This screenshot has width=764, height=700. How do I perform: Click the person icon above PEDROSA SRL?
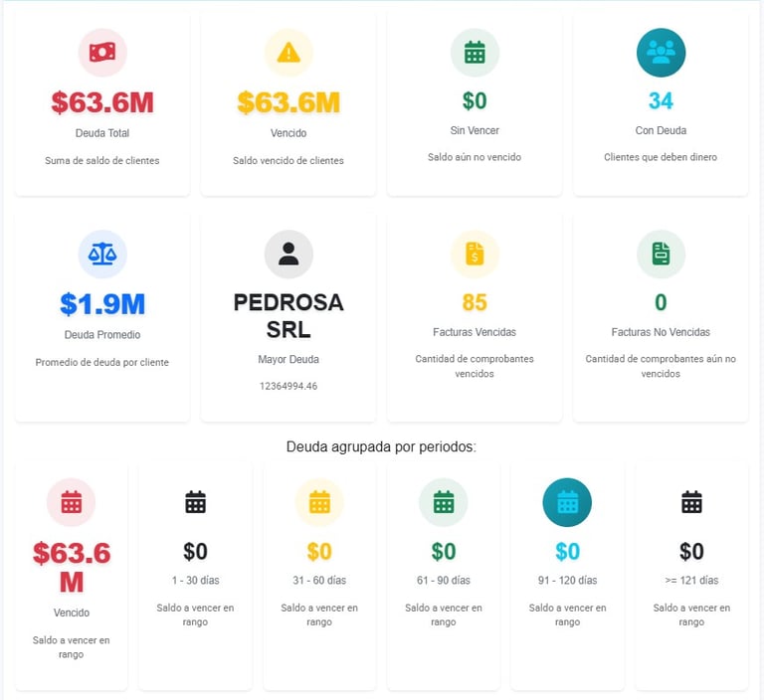[288, 254]
